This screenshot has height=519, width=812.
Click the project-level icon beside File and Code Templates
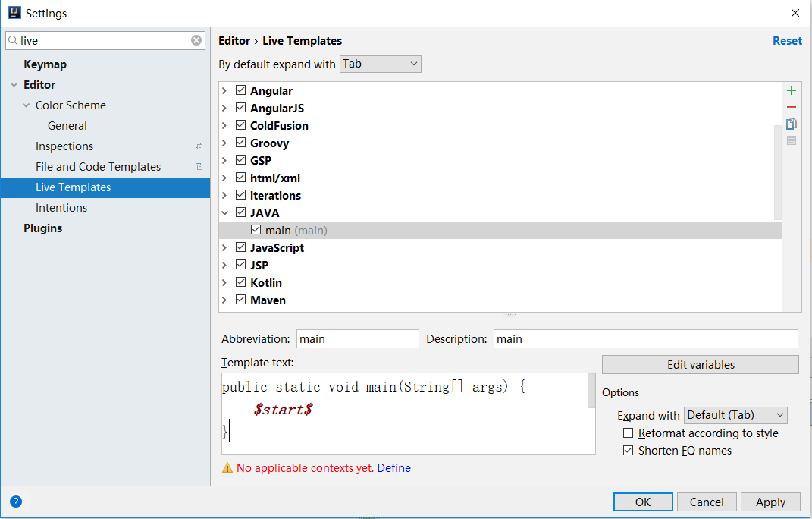click(199, 166)
